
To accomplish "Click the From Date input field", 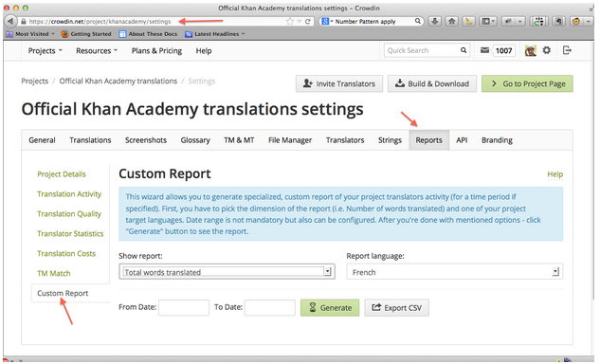I will (x=184, y=308).
